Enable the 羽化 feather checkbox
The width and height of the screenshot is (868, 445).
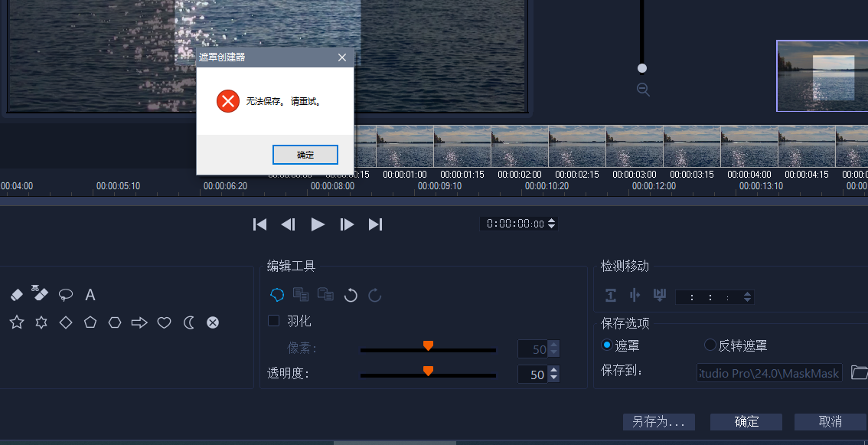click(273, 321)
